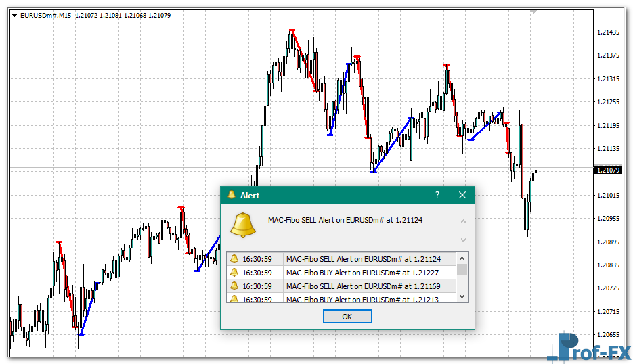Select the BUY alert at 1.21227 message

tap(362, 273)
